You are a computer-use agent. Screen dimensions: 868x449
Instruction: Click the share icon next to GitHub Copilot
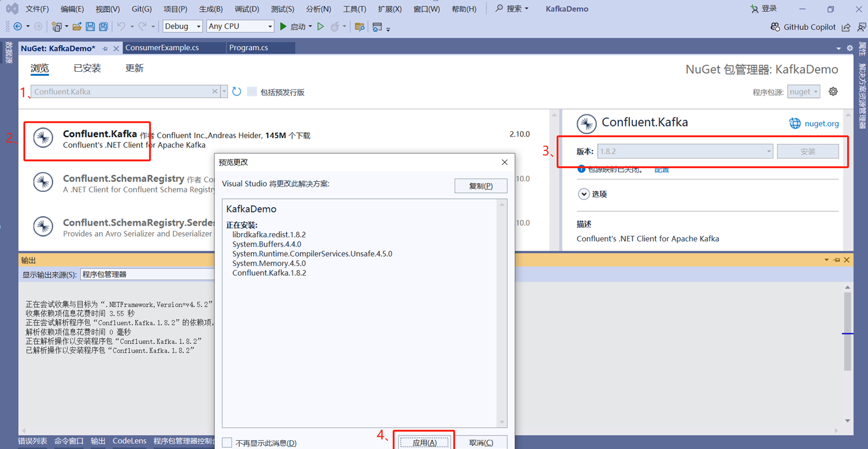(846, 27)
